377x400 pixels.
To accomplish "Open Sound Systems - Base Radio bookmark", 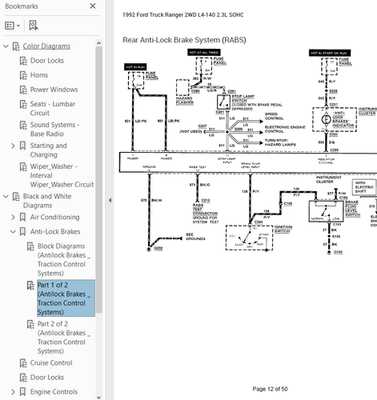I will pos(55,129).
